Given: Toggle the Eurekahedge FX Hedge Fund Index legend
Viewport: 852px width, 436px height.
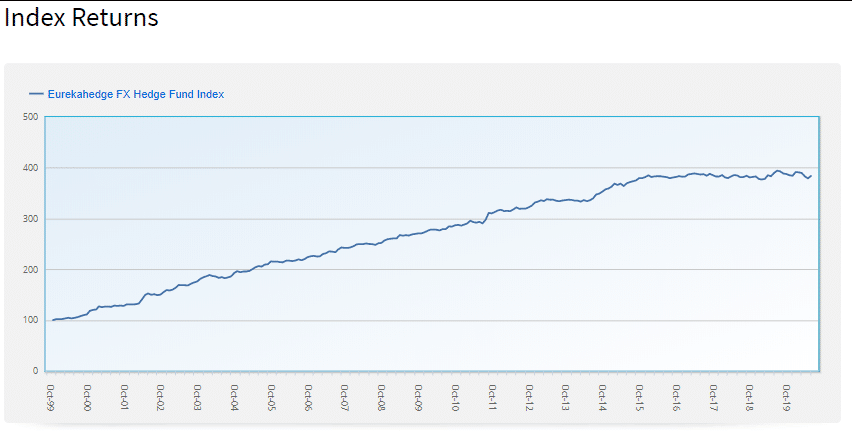Looking at the screenshot, I should [135, 94].
